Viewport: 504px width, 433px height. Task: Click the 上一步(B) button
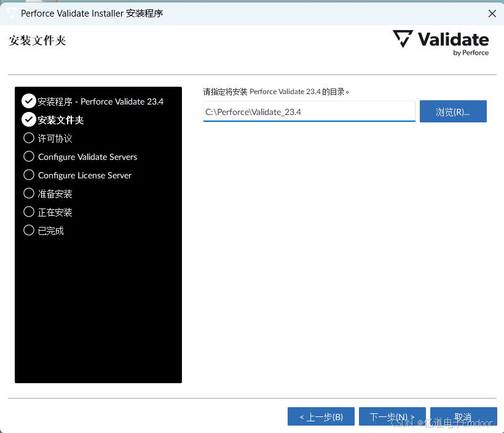(321, 416)
